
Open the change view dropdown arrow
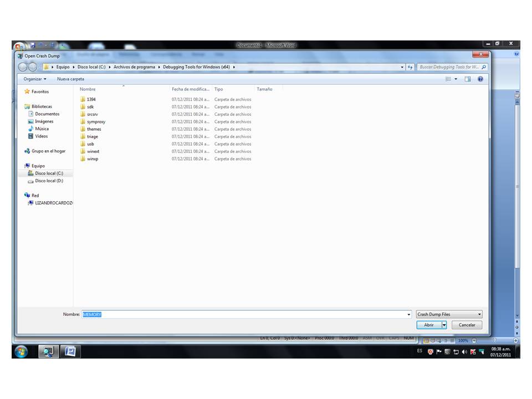(456, 79)
